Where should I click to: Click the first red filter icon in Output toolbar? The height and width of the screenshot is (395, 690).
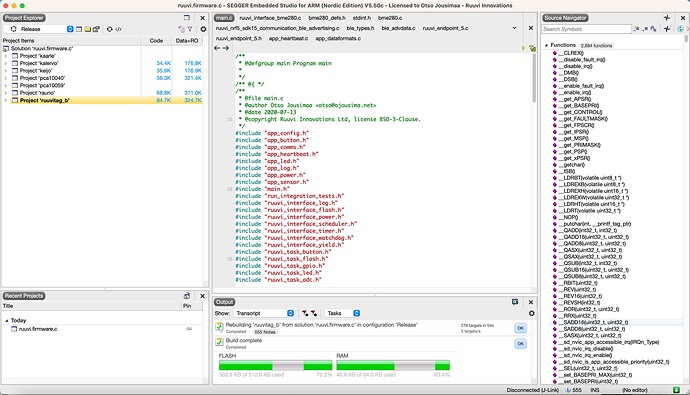[x=305, y=313]
